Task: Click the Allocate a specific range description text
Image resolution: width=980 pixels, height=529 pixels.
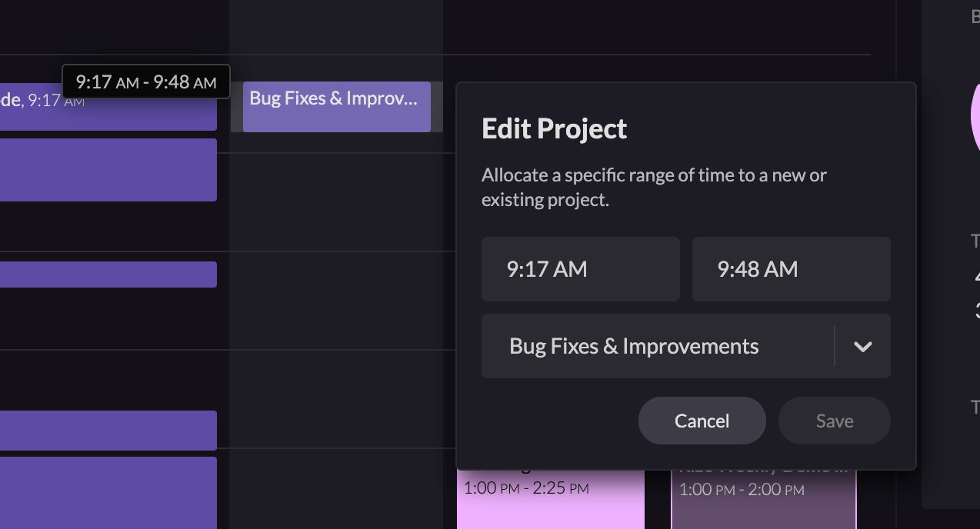Action: click(x=654, y=188)
